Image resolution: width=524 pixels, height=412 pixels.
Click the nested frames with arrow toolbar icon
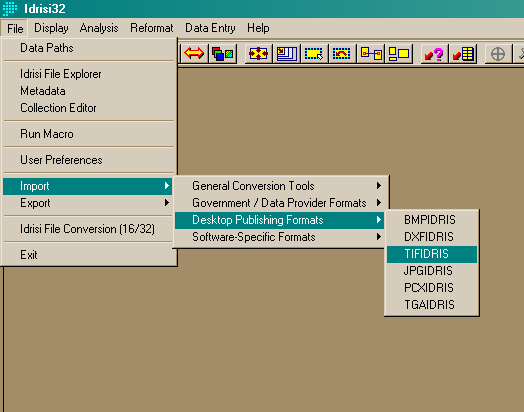click(x=286, y=53)
